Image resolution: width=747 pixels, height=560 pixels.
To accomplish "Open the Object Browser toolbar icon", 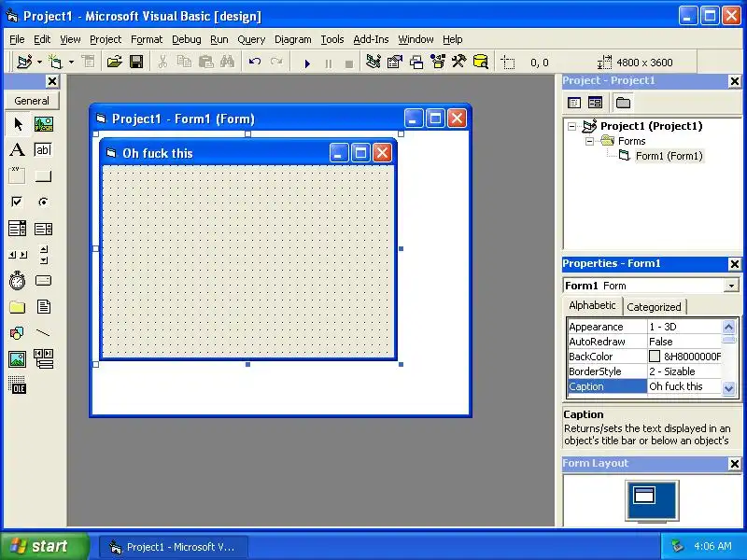I will pos(438,62).
